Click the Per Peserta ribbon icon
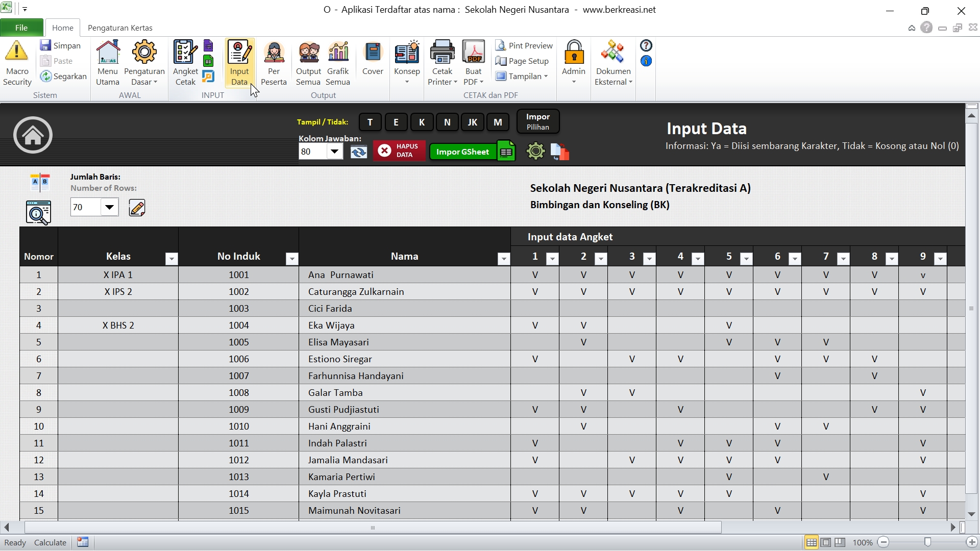Image resolution: width=980 pixels, height=551 pixels. pos(274,63)
